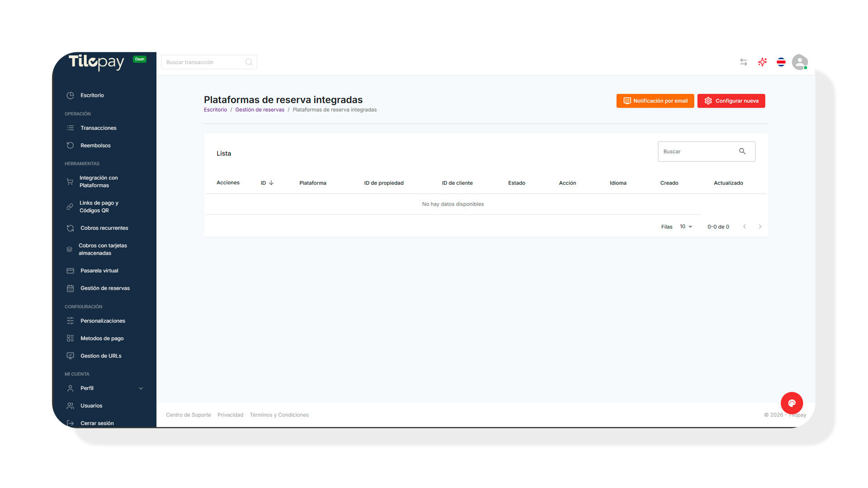868x488 pixels.
Task: Click Gestión de reservas breadcrumb link
Action: pyautogui.click(x=259, y=110)
